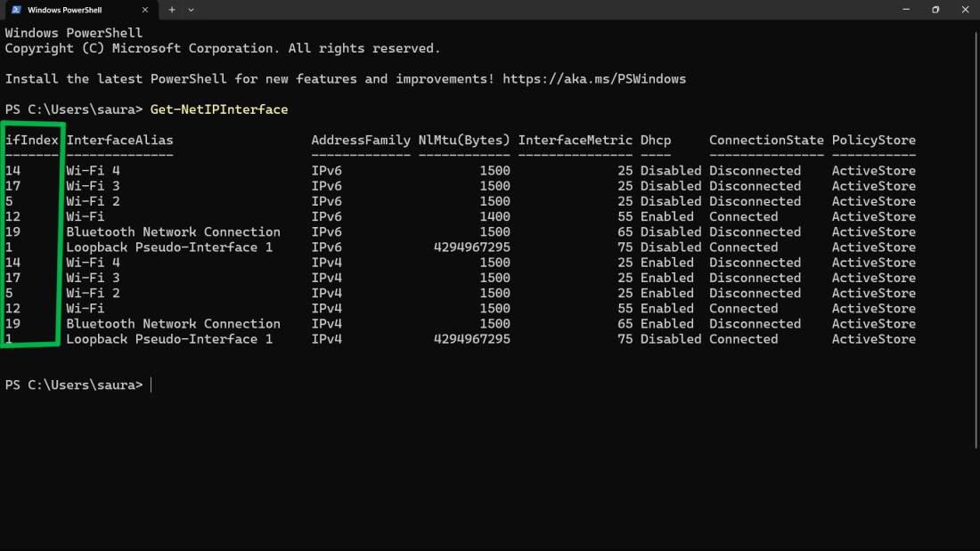Viewport: 980px width, 551px height.
Task: Click the AddressFamily column header
Action: (361, 140)
